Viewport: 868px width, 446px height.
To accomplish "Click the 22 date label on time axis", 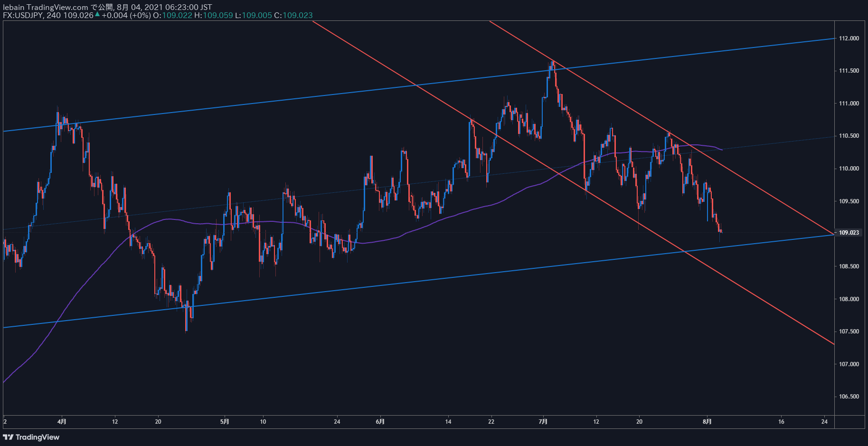I will point(491,422).
